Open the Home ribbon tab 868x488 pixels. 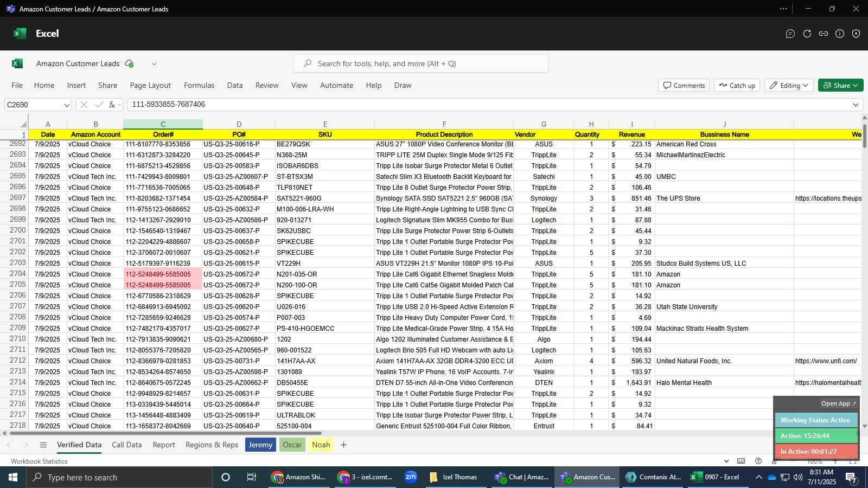[44, 85]
